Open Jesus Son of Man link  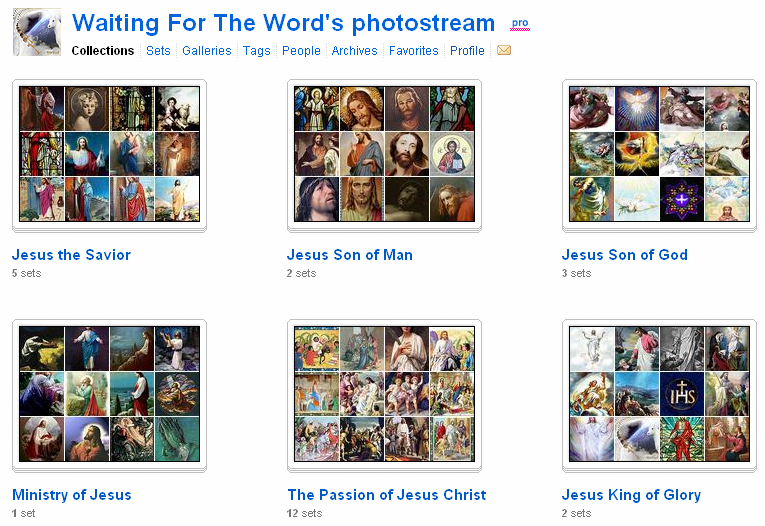(x=349, y=255)
